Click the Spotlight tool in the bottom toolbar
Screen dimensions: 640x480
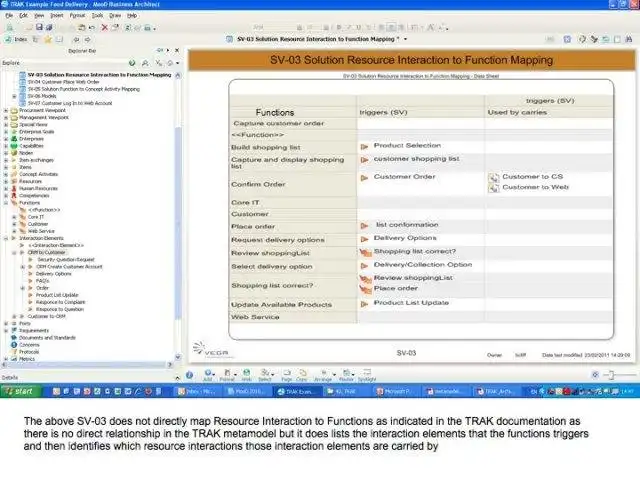click(x=367, y=375)
